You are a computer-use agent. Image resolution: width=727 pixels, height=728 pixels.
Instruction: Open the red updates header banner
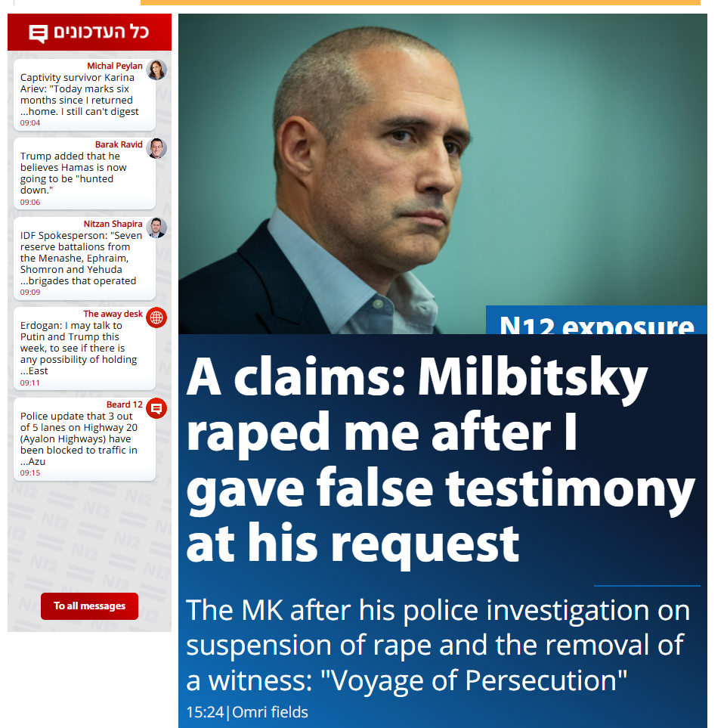point(90,32)
